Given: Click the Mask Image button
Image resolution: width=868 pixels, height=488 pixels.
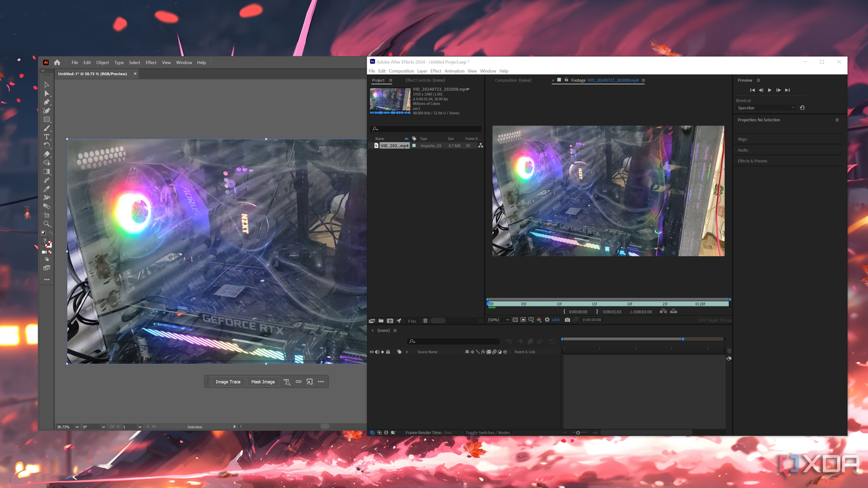Looking at the screenshot, I should 263,382.
